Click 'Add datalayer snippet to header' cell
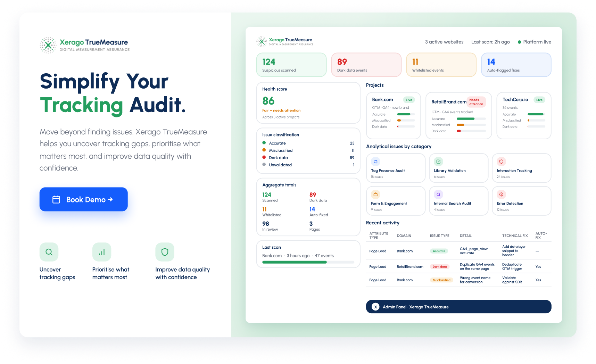The image size is (596, 364). coord(514,251)
